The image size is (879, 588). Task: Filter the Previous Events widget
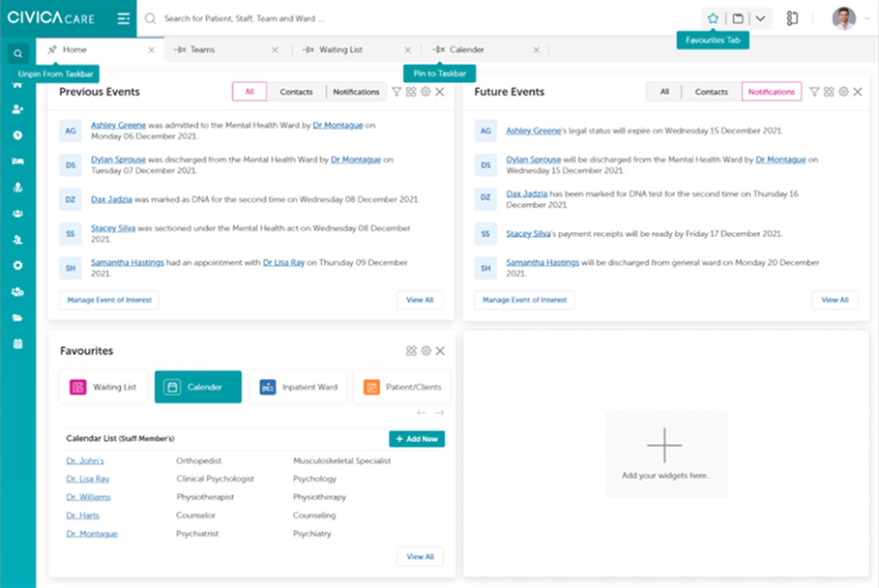tap(396, 92)
